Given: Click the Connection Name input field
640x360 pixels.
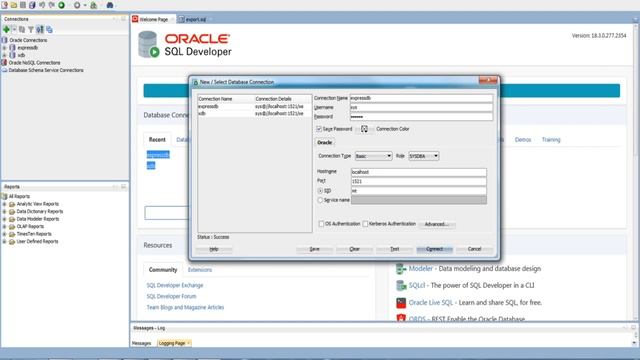Looking at the screenshot, I should coord(421,98).
